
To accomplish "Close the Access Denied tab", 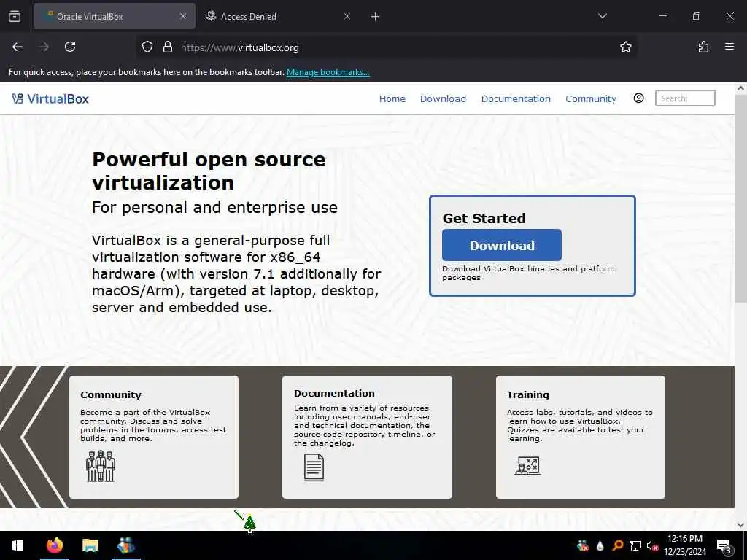I will [347, 16].
